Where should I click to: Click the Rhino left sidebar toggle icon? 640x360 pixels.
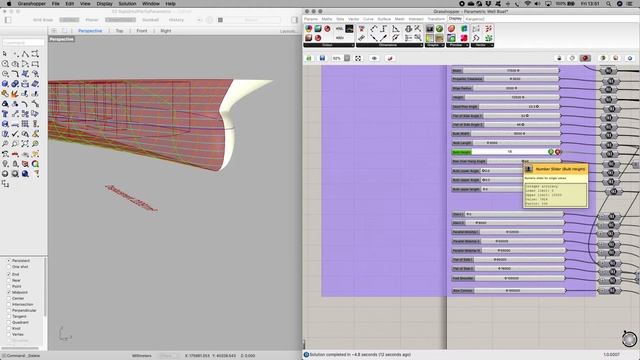pos(8,20)
